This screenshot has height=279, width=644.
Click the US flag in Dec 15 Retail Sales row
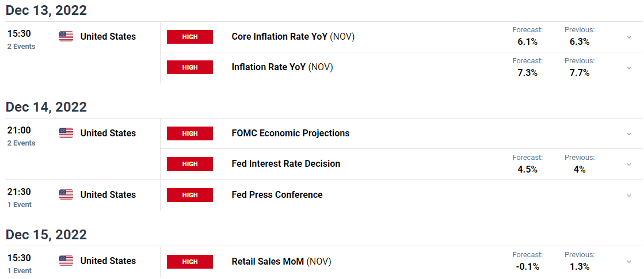(x=66, y=261)
